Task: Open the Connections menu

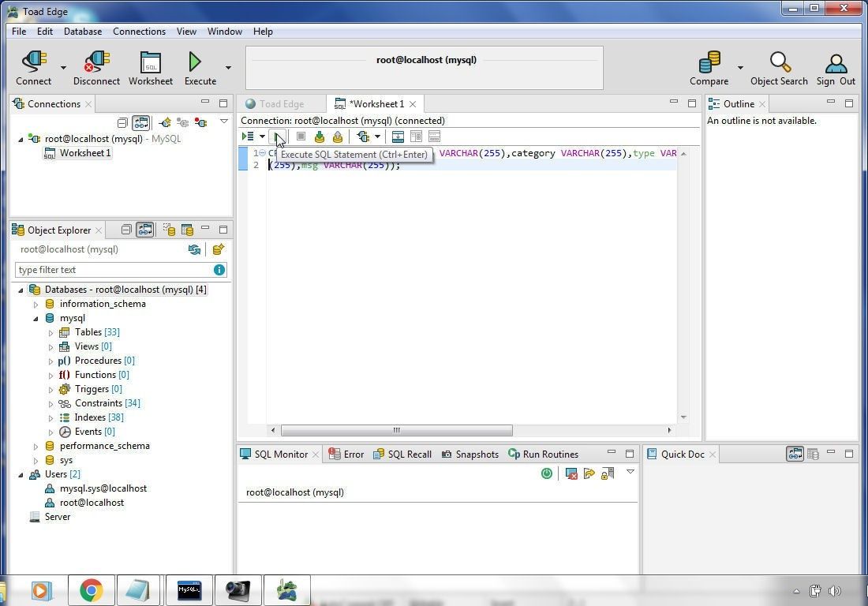Action: click(x=139, y=31)
